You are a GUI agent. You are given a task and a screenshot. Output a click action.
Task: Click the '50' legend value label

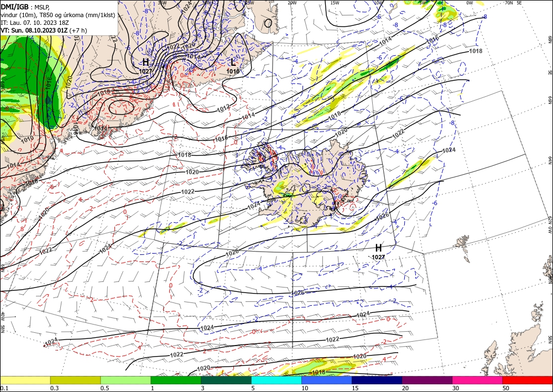(x=505, y=388)
